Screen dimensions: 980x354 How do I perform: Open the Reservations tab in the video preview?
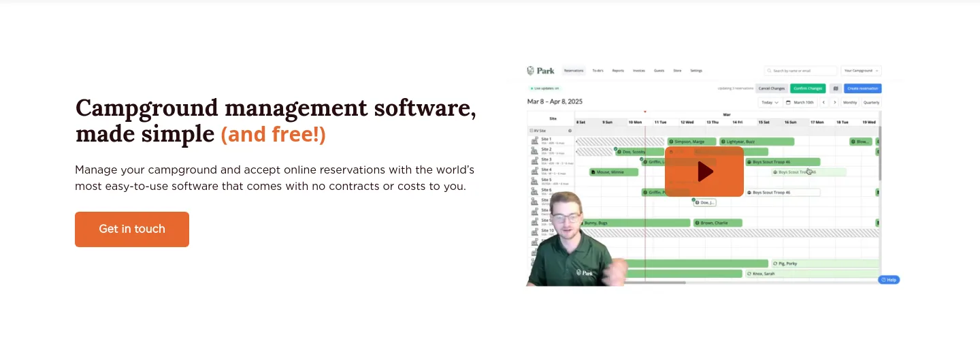[574, 71]
